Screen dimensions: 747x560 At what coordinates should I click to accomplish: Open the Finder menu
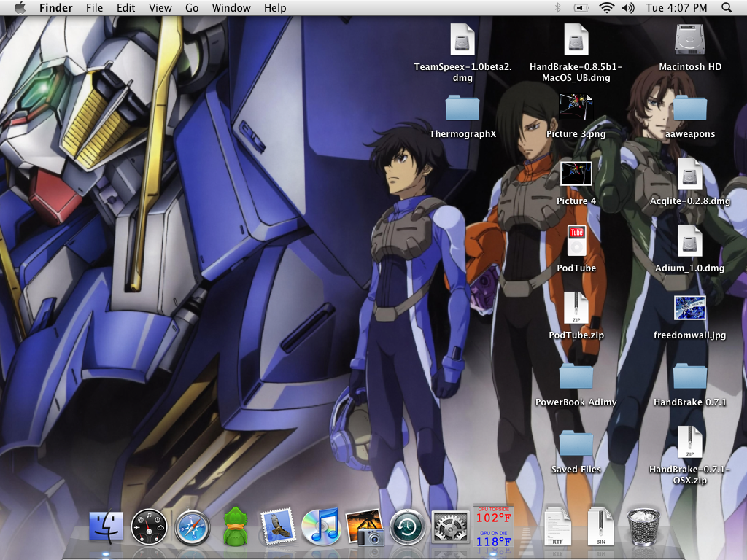(55, 7)
